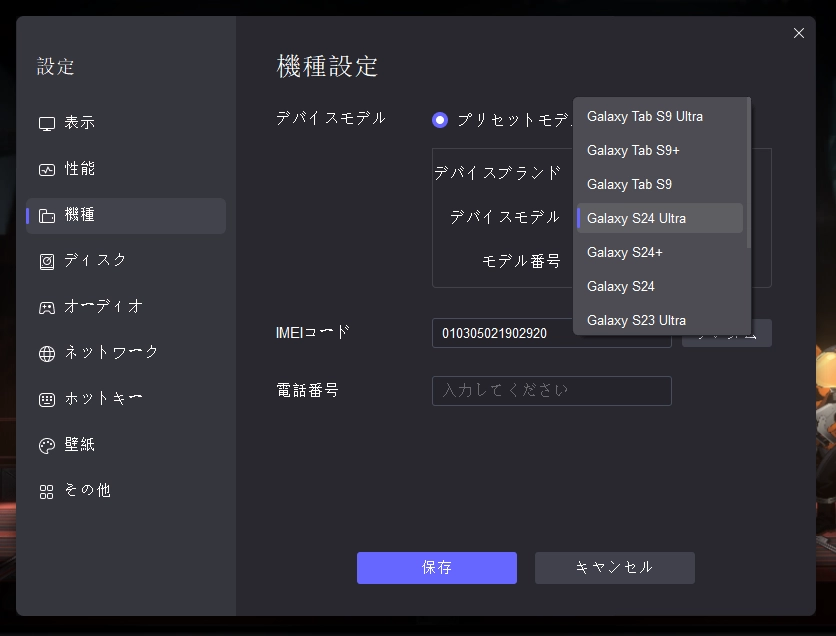Image resolution: width=836 pixels, height=636 pixels.
Task: Click the performance (性能) icon
Action: click(47, 170)
